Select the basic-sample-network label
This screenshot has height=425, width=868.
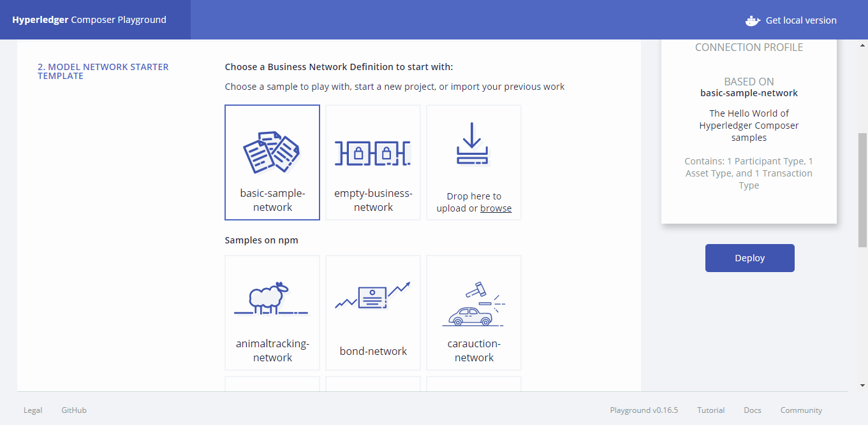click(272, 200)
